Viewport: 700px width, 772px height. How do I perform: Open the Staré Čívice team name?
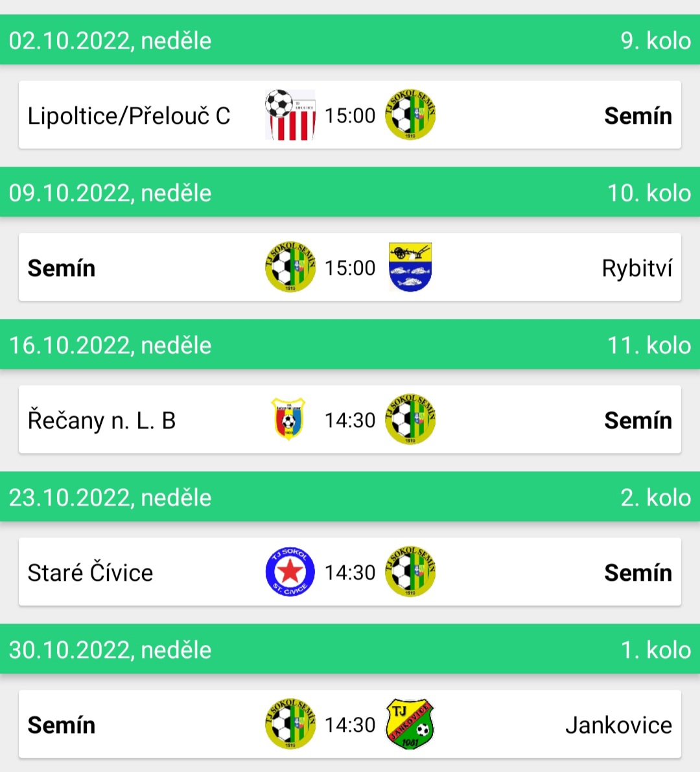[90, 572]
